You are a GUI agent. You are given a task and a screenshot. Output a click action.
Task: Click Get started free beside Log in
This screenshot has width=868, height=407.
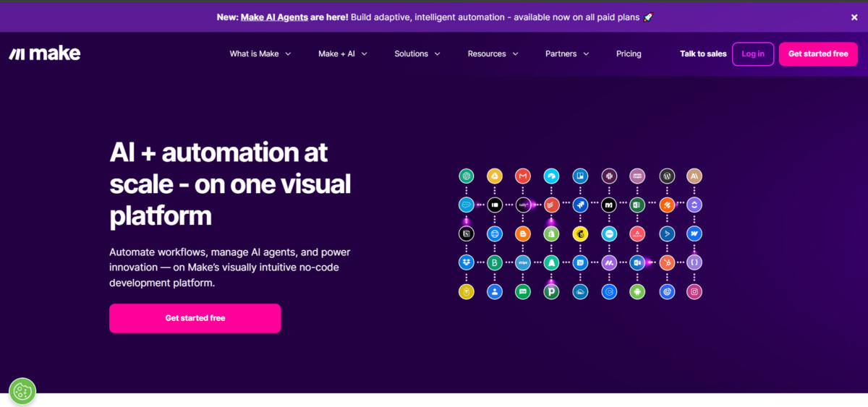pyautogui.click(x=818, y=54)
